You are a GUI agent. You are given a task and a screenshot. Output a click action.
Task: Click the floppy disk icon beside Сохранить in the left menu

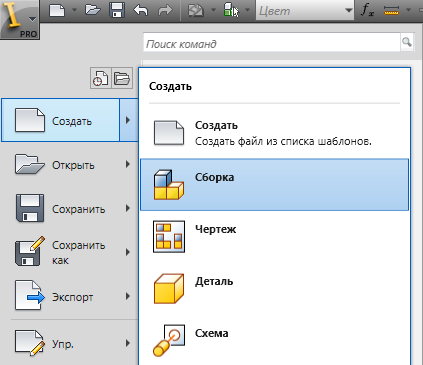[x=30, y=208]
